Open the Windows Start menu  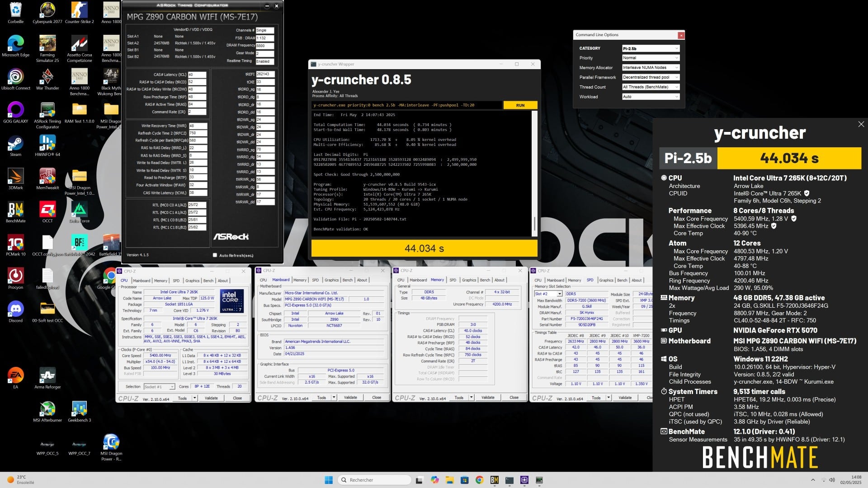pos(329,480)
